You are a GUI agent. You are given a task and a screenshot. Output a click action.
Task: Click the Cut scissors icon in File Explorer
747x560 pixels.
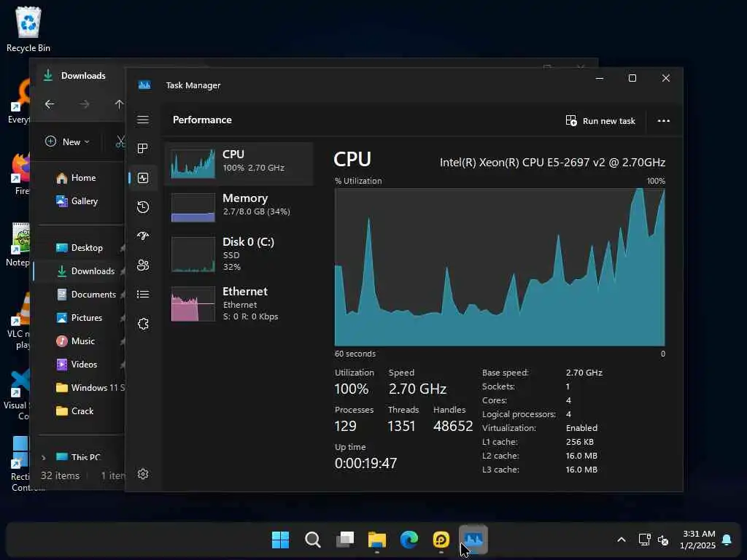click(120, 141)
